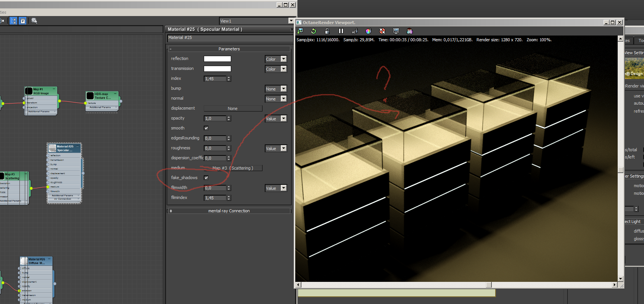This screenshot has height=304, width=644.
Task: Click the viewport horizontal scrollbar thumb
Action: coord(489,285)
